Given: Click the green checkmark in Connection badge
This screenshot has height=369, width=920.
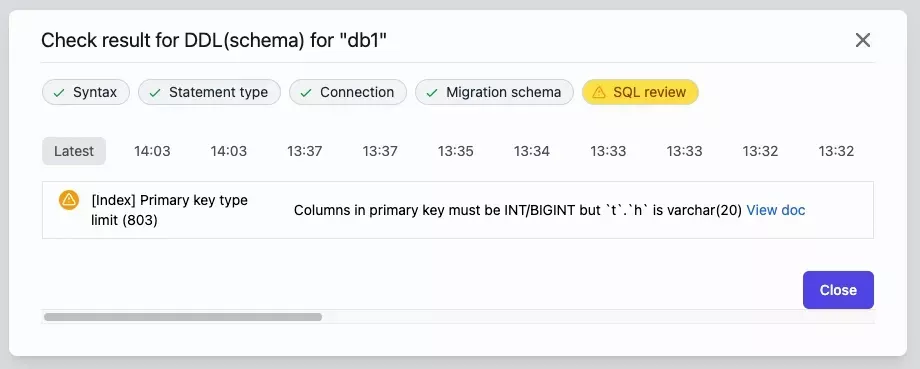Looking at the screenshot, I should pos(306,93).
